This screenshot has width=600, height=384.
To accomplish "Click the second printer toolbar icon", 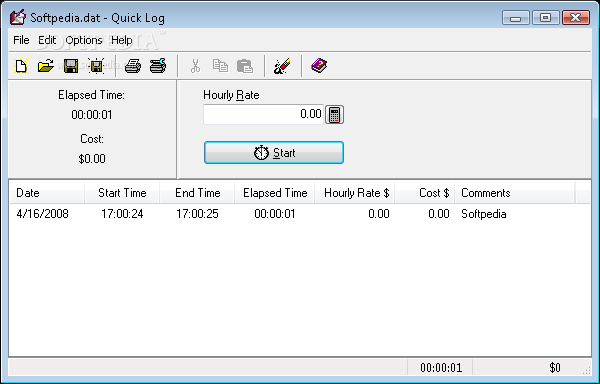I will click(158, 66).
